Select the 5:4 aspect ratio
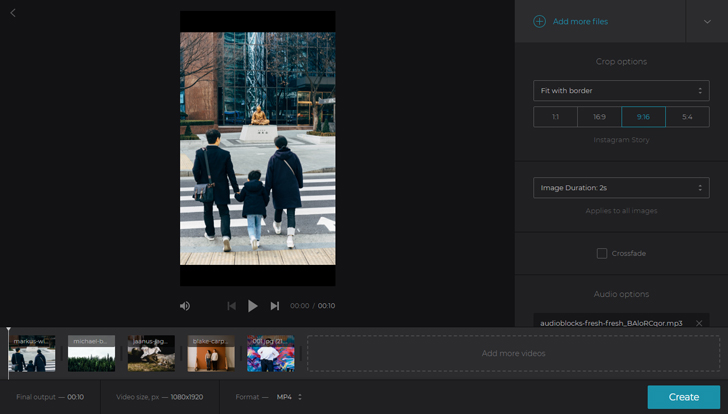 pyautogui.click(x=687, y=116)
